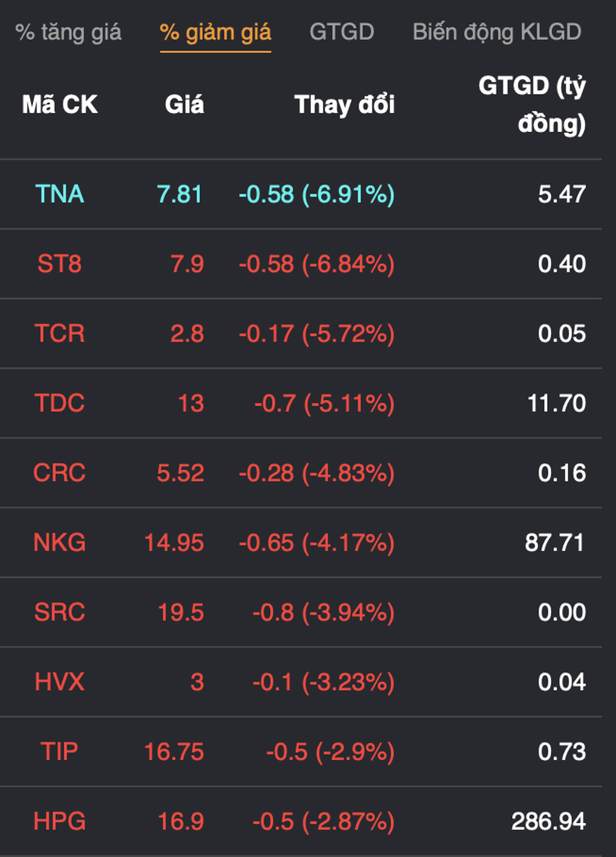Switch to the % tăng giá tab
The height and width of the screenshot is (857, 616).
coord(68,32)
